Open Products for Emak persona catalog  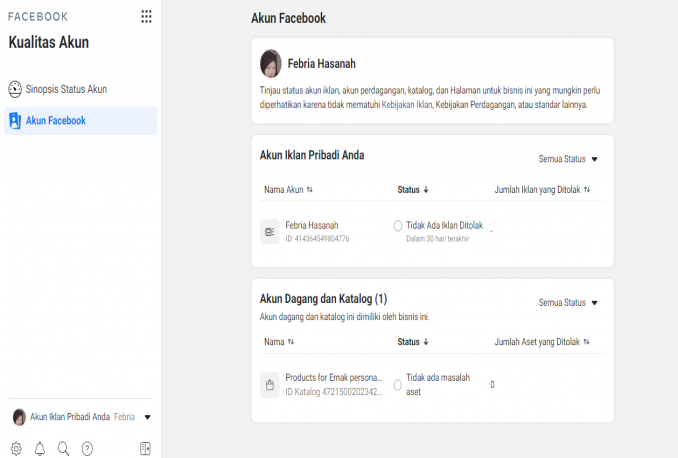point(333,378)
